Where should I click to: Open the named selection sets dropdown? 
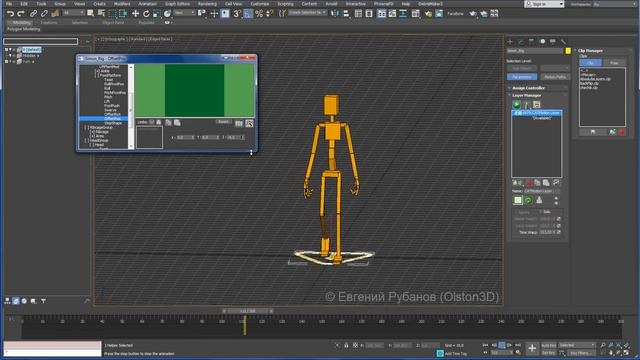pyautogui.click(x=307, y=13)
